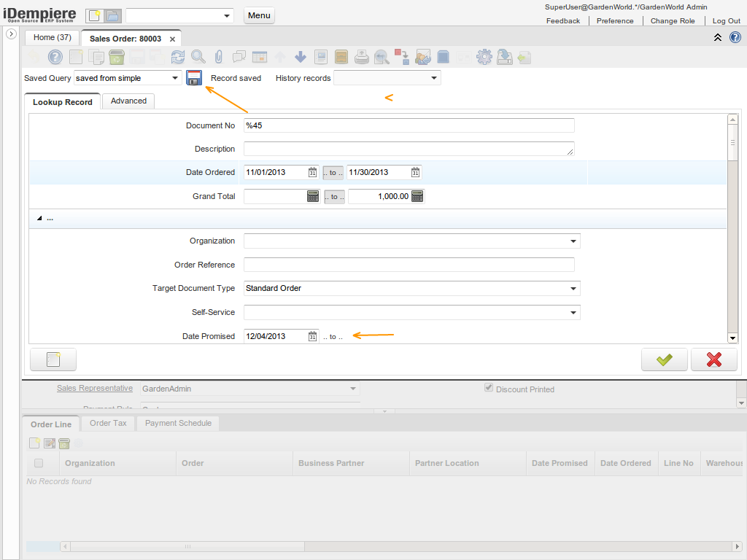Open the Home (37) tab
747x560 pixels.
coord(53,37)
